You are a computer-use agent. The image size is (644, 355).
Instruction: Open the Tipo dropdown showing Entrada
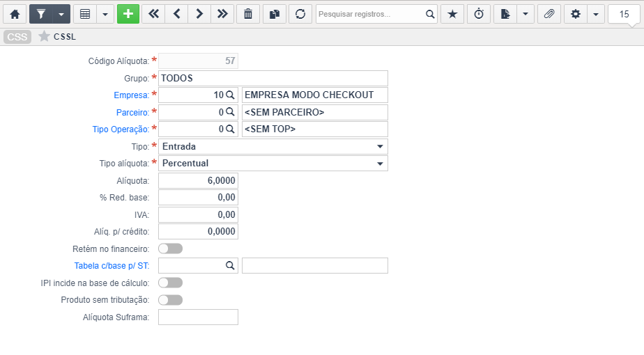tap(273, 146)
